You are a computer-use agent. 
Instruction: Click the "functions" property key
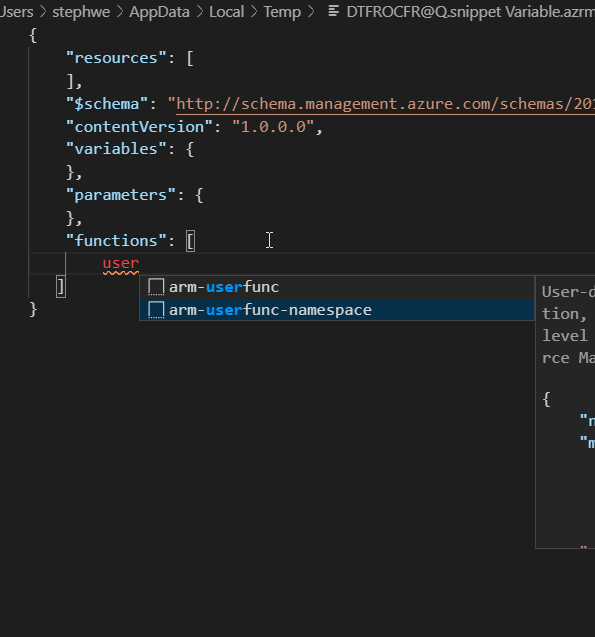117,241
